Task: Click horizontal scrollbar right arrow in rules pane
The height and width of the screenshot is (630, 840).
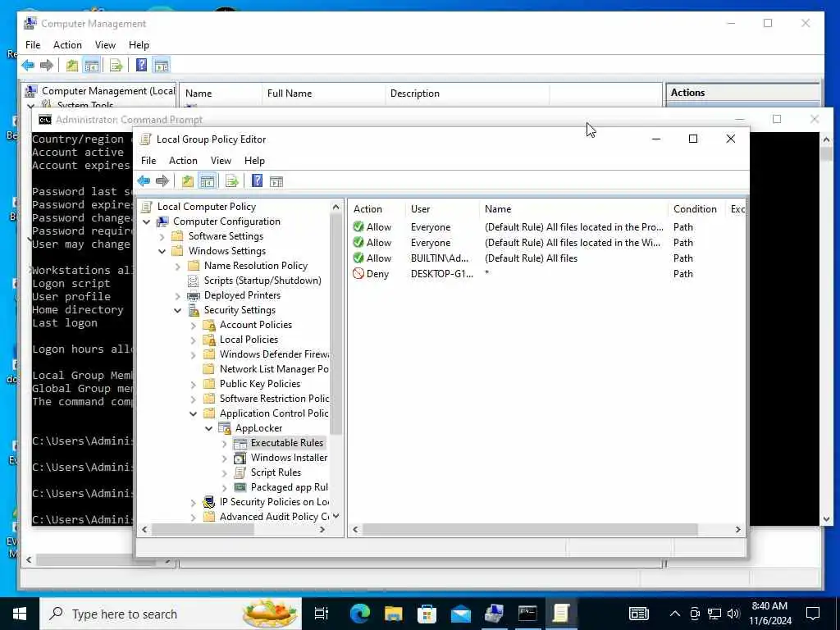Action: (737, 529)
